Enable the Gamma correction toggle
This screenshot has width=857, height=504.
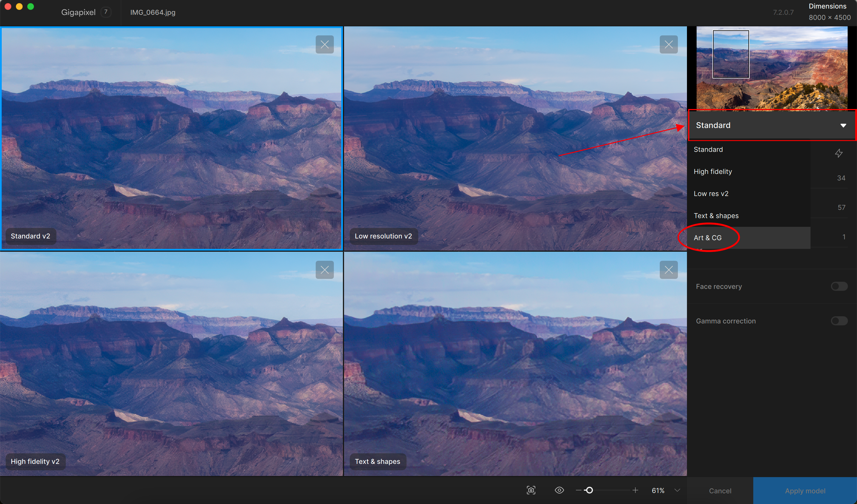coord(839,321)
